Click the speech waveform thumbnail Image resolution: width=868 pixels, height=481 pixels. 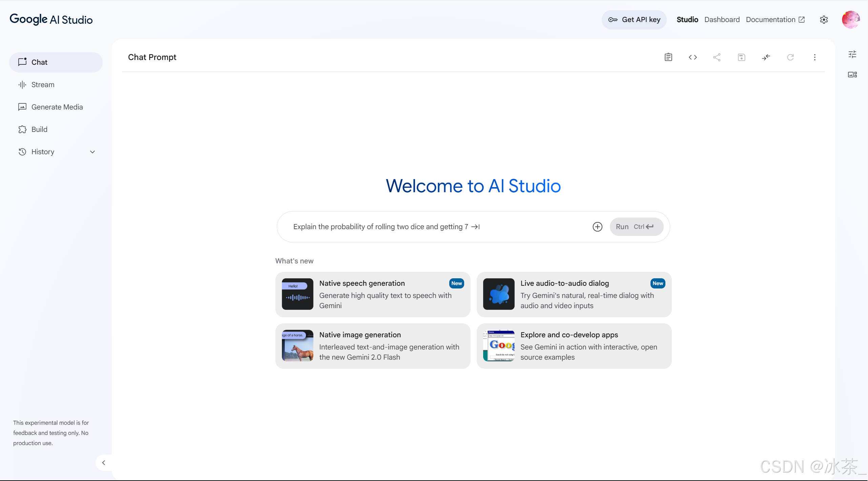[x=297, y=294]
